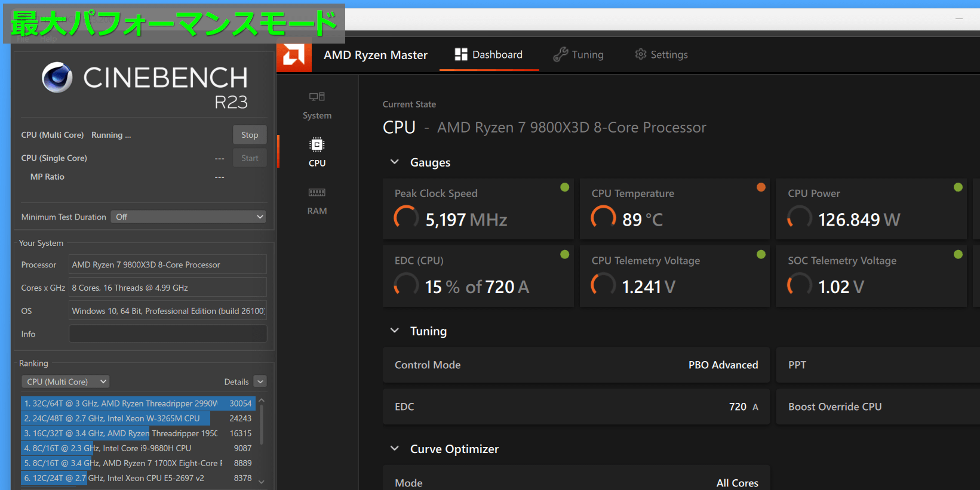Switch to the Tuning tab

point(578,55)
